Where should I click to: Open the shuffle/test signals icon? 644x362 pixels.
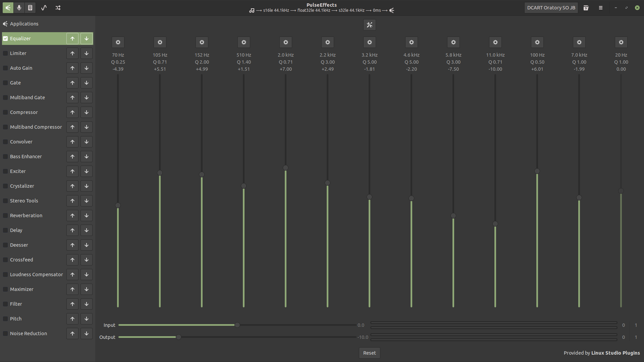pos(58,8)
